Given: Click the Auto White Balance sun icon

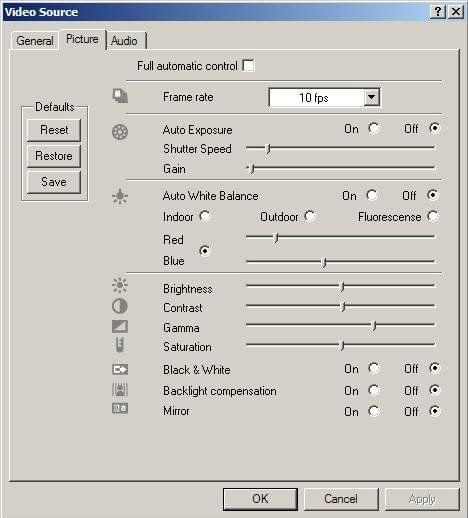Looking at the screenshot, I should pyautogui.click(x=120, y=196).
